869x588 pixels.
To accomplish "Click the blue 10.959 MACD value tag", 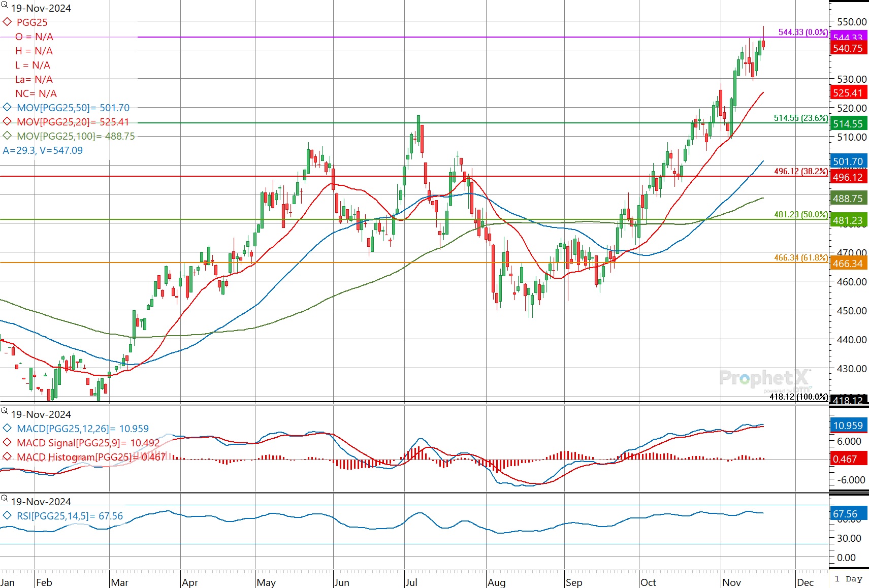I will click(x=849, y=426).
